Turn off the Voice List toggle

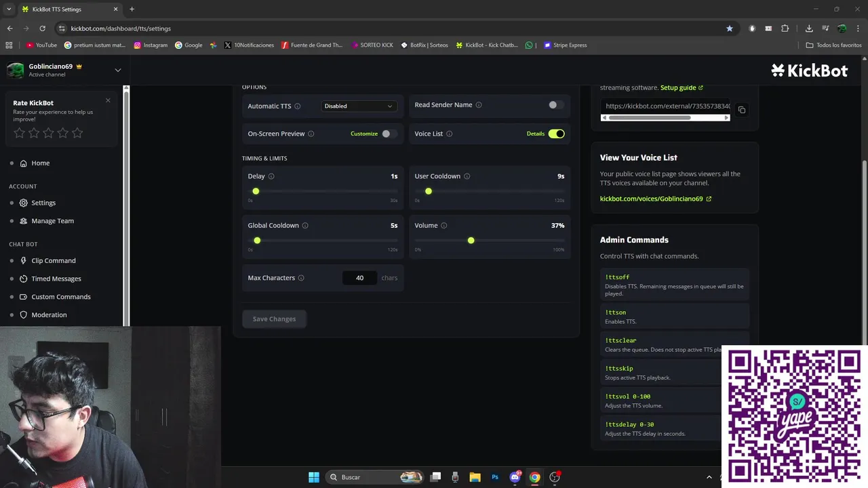556,134
